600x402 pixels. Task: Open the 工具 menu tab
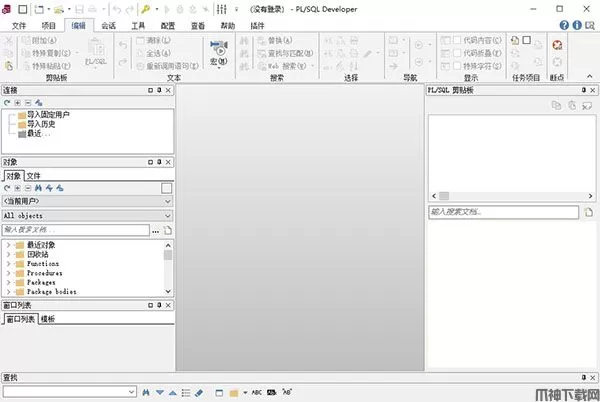point(139,24)
